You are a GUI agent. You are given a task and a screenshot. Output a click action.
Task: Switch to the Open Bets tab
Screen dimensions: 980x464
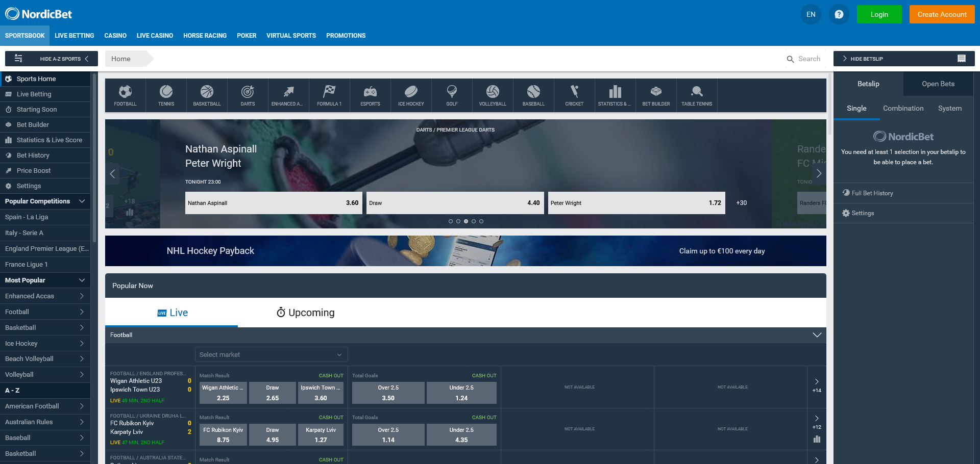(x=938, y=84)
